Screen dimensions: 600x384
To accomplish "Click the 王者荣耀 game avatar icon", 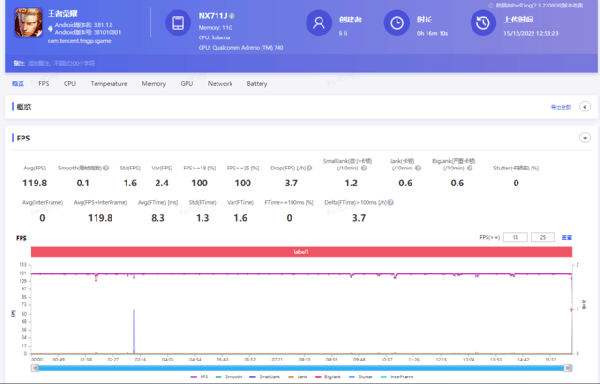I will click(28, 23).
